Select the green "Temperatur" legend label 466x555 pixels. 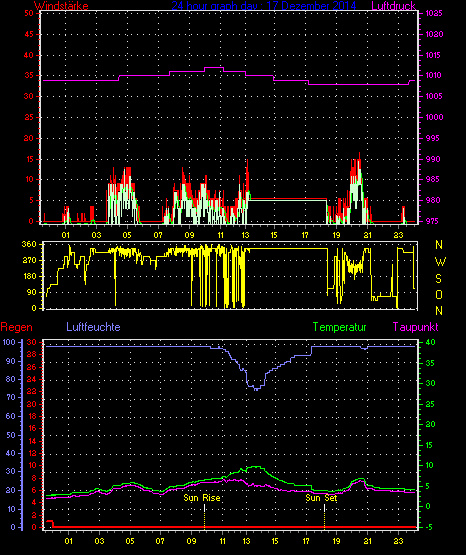click(x=339, y=327)
